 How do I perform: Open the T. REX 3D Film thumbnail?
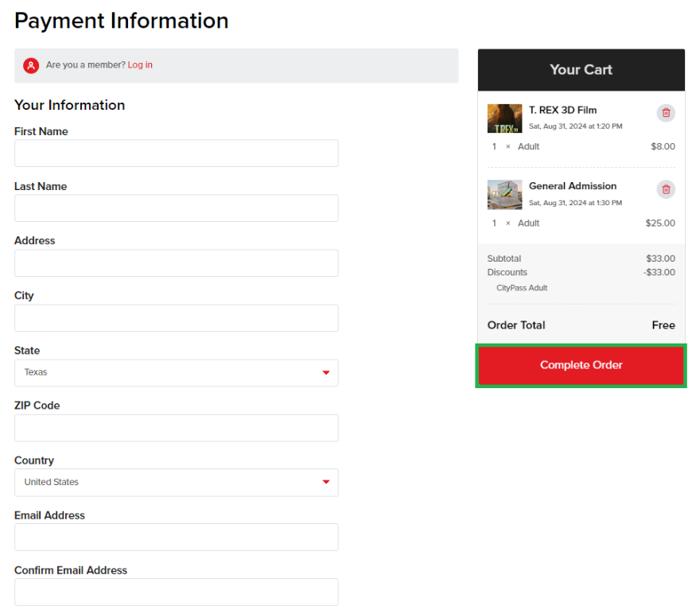pos(504,119)
